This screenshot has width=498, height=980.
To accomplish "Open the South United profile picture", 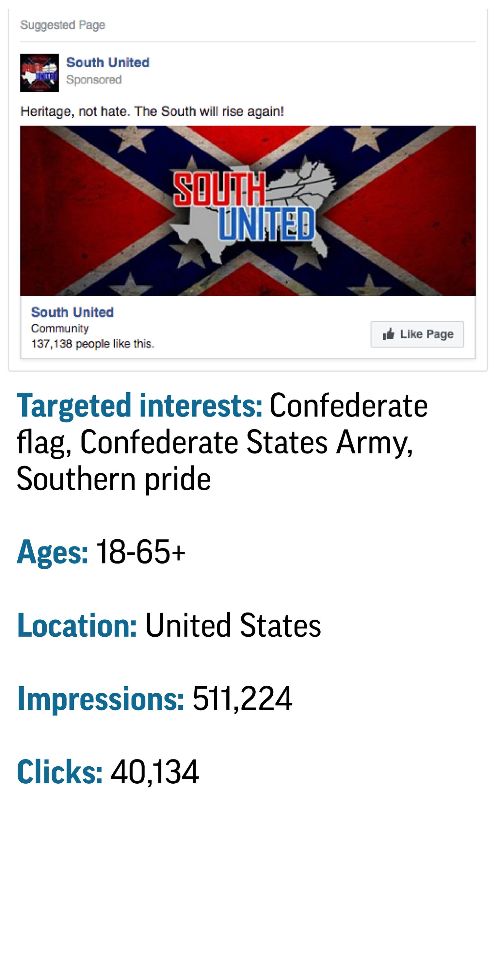I will click(x=40, y=73).
